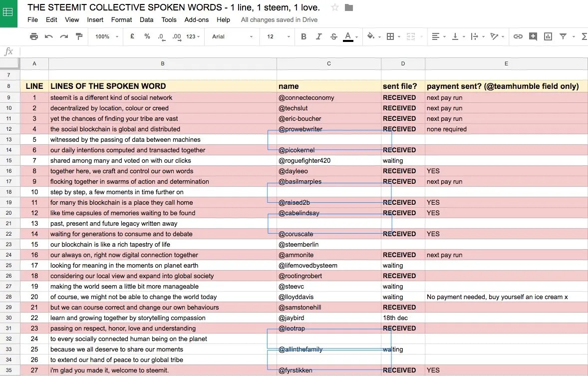This screenshot has height=376, width=588.
Task: Click the document title text
Action: coord(174,7)
